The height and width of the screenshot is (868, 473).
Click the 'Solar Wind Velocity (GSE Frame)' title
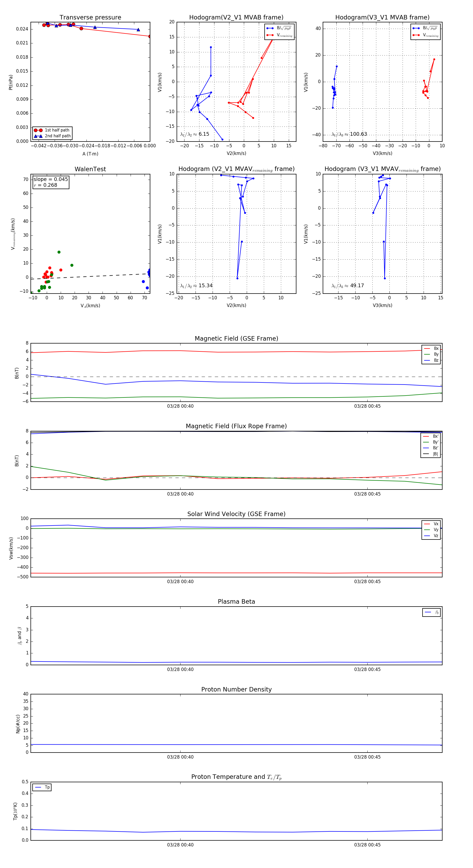click(236, 514)
